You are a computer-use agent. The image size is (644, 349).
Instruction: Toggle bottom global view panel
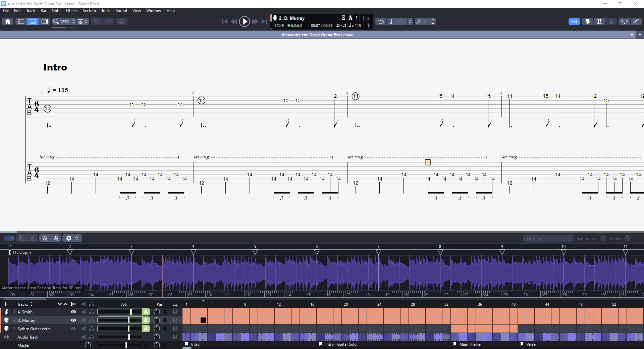33,21
